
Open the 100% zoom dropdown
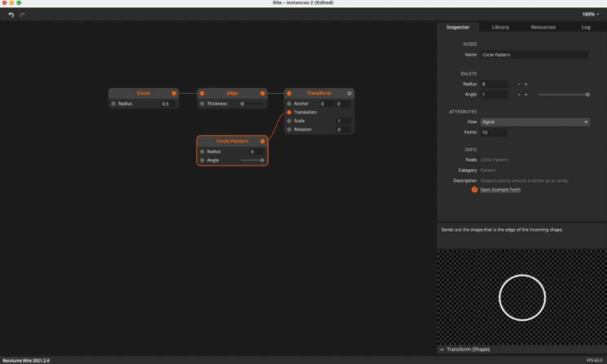(590, 15)
